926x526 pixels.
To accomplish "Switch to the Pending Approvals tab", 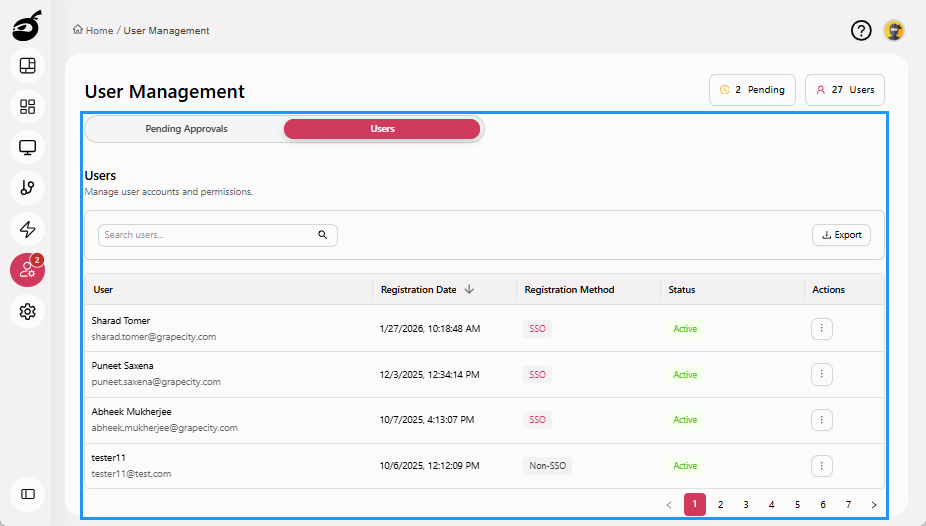I will tap(186, 129).
